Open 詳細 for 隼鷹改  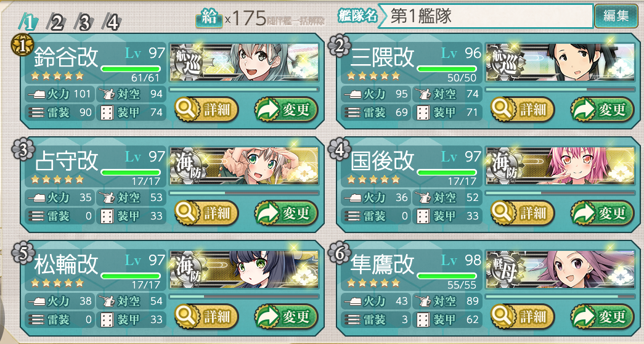point(523,316)
